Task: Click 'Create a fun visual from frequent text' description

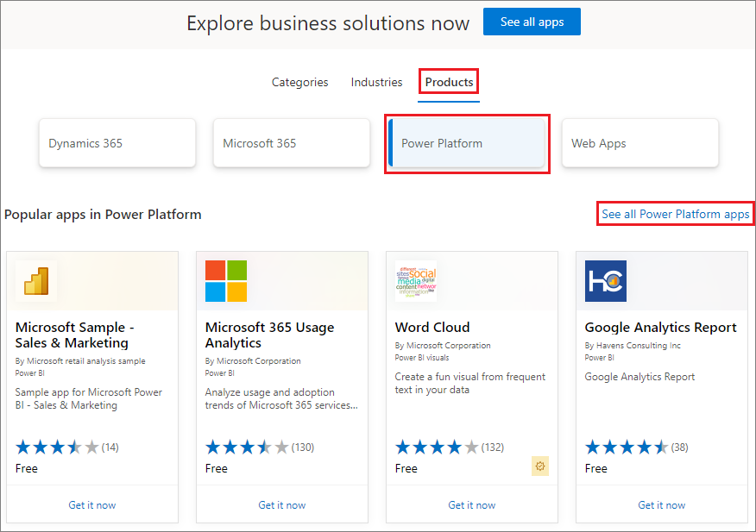Action: tap(470, 383)
